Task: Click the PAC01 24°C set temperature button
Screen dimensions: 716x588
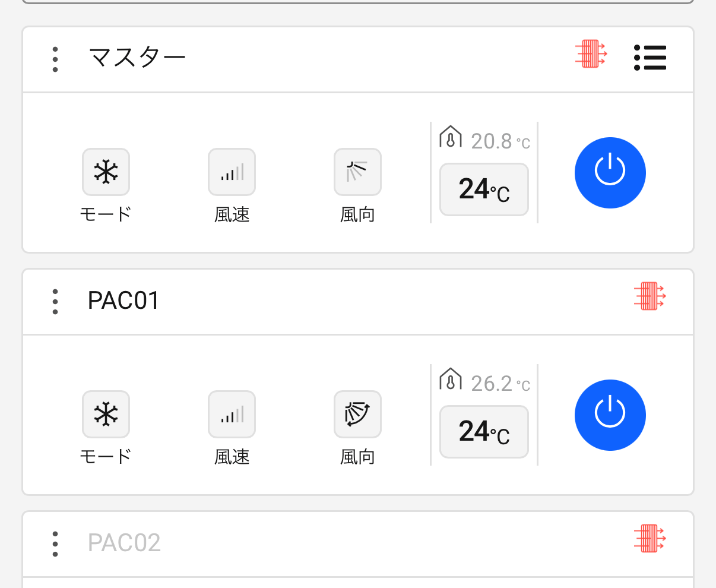Action: (484, 432)
